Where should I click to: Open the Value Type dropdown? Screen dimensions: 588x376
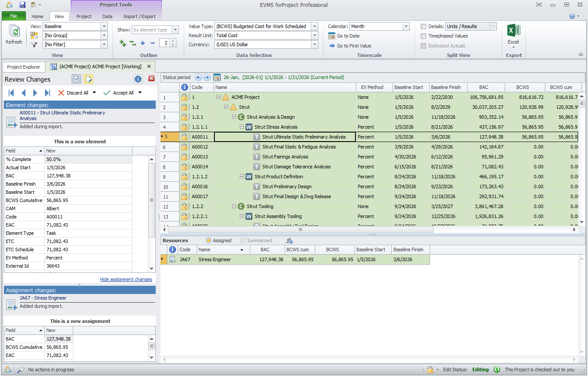click(x=314, y=26)
